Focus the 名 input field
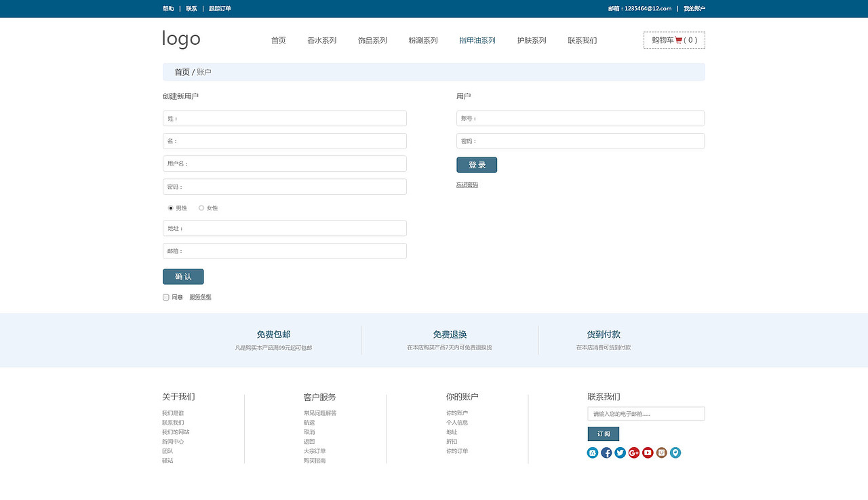The width and height of the screenshot is (868, 500). tap(285, 141)
